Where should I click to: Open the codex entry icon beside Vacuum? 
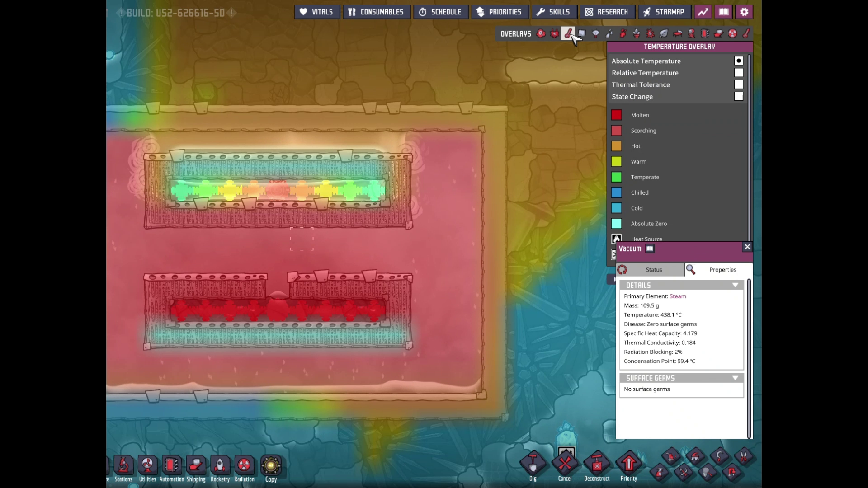650,249
